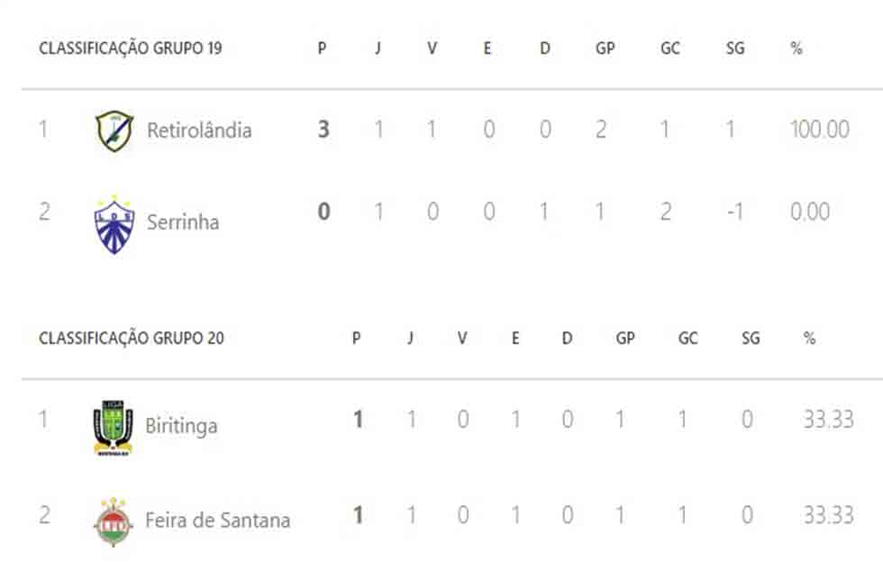This screenshot has width=883, height=588.
Task: Click the Retirolândia team crest
Action: [114, 131]
